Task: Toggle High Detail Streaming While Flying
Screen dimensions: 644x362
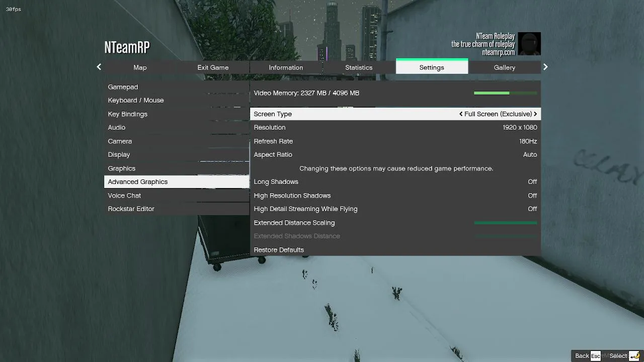Action: [x=395, y=209]
